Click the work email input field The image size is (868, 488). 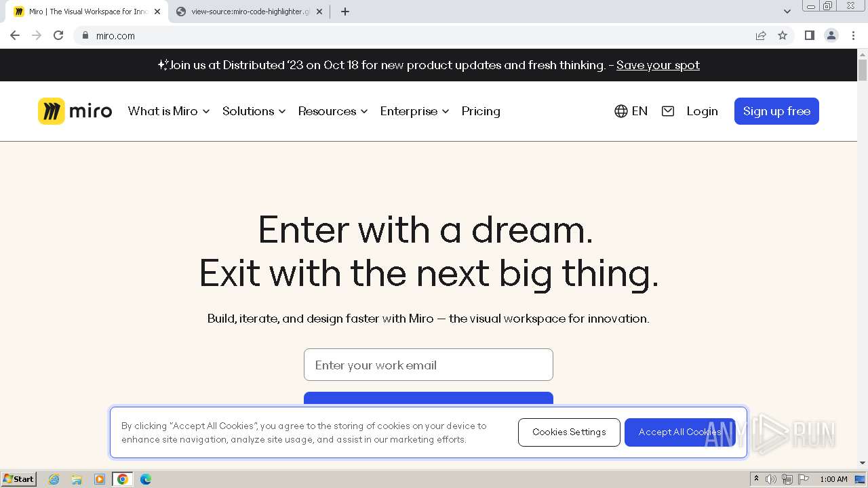(x=429, y=365)
